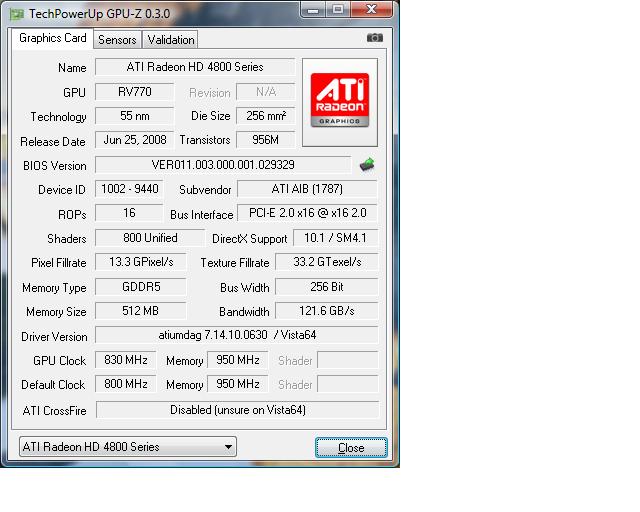Click the empty Shader field in GPU Clock row
The image size is (640, 512).
[348, 360]
